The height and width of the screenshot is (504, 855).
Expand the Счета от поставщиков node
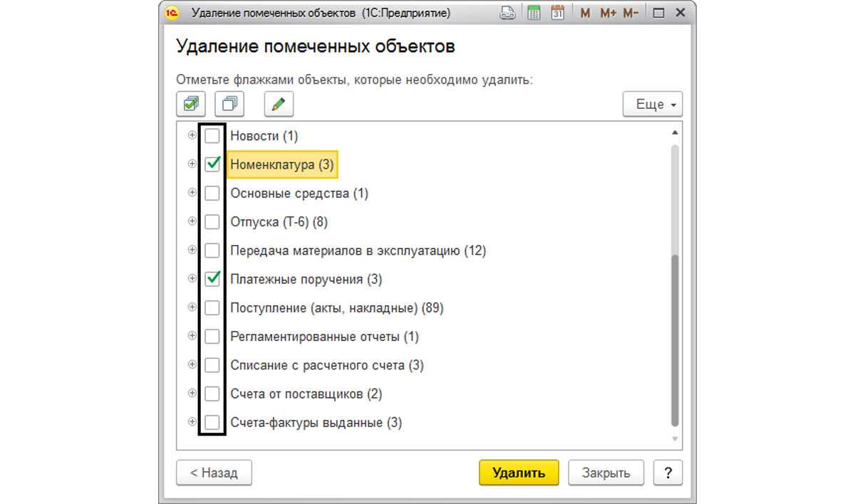(192, 394)
